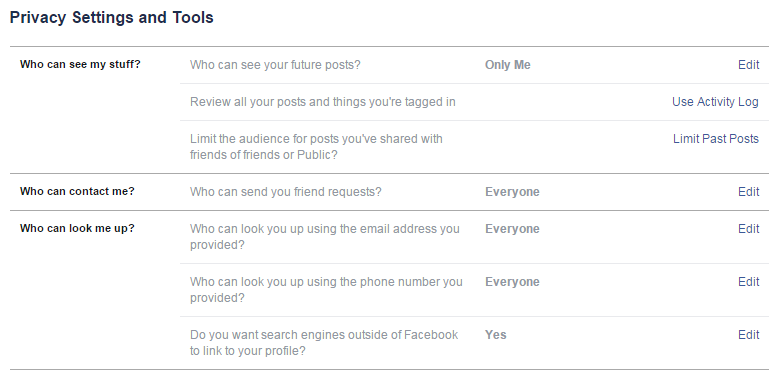Select 'Who can see your future posts?' row

pyautogui.click(x=474, y=65)
